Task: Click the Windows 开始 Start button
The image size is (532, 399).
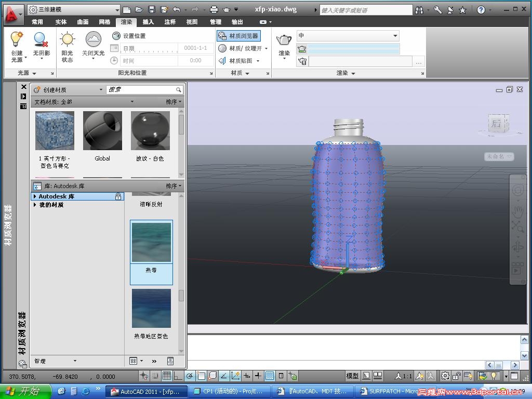Action: [26, 391]
